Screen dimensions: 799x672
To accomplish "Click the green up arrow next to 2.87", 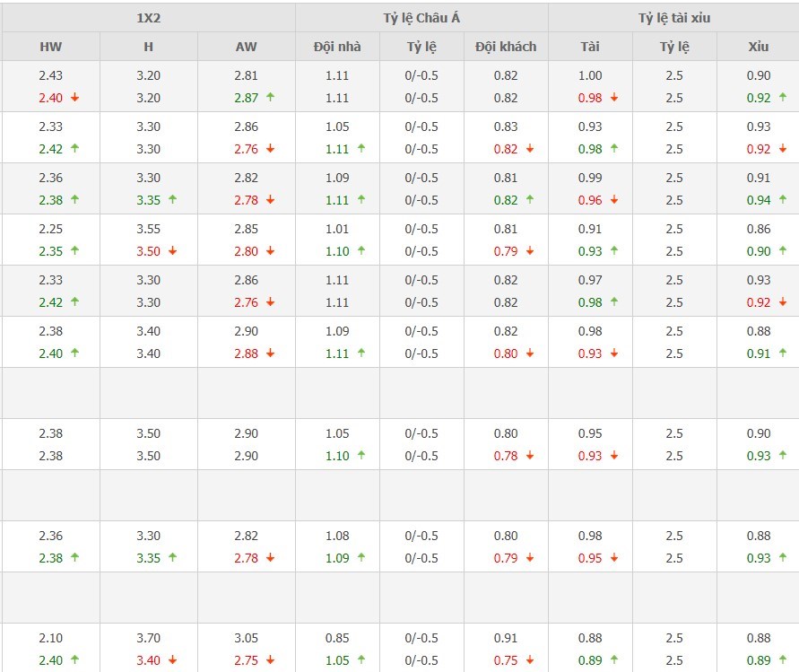I will [x=270, y=98].
